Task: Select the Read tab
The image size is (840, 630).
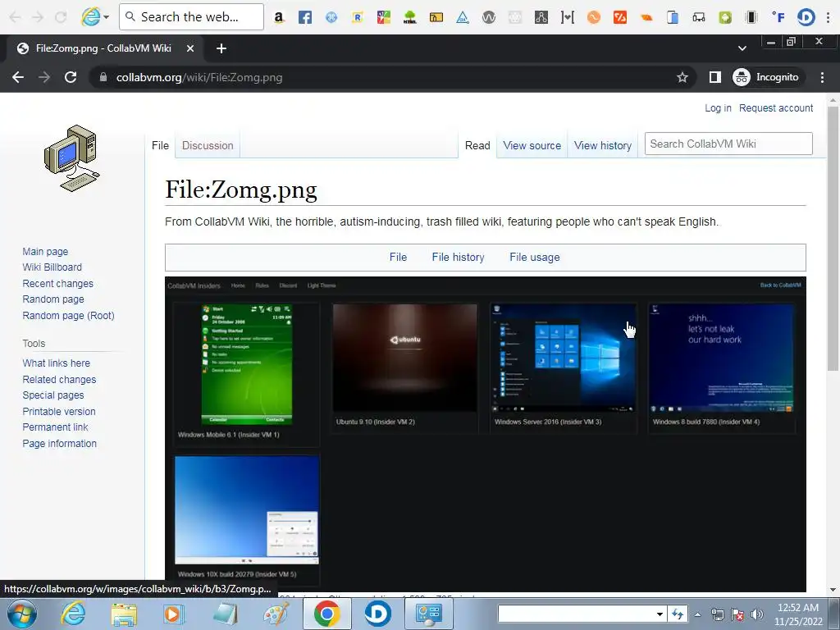Action: (477, 145)
